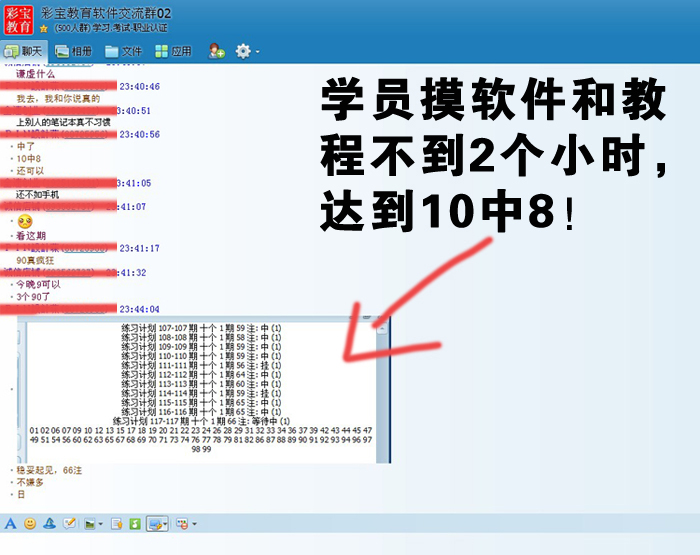Open the 文件 files tab
Image resolution: width=700 pixels, height=555 pixels.
click(125, 51)
